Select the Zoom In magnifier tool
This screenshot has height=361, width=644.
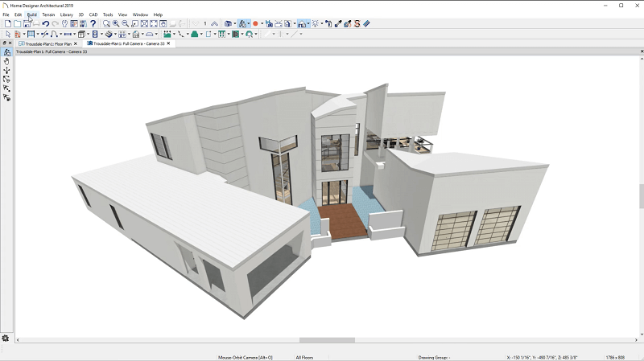pos(116,24)
